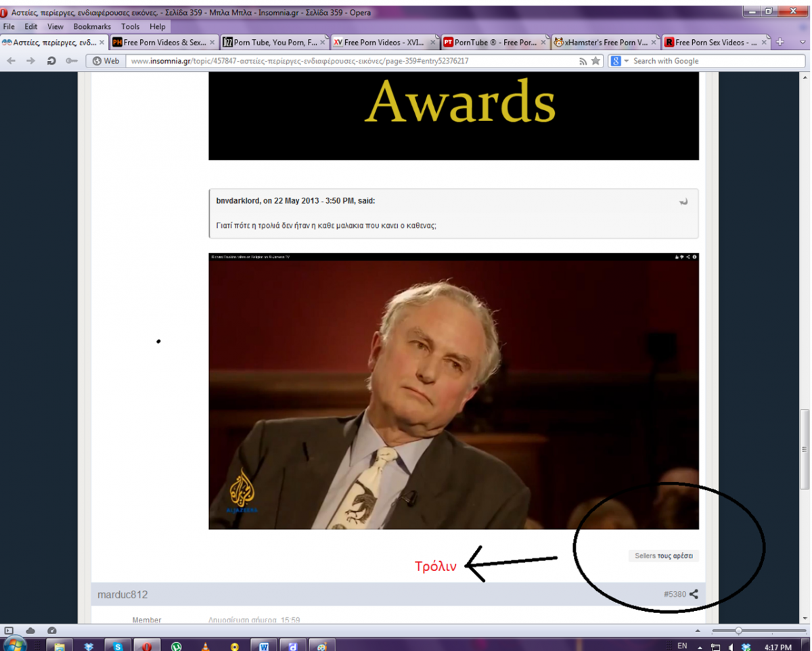
Task: Open the Help menu
Action: pyautogui.click(x=158, y=27)
